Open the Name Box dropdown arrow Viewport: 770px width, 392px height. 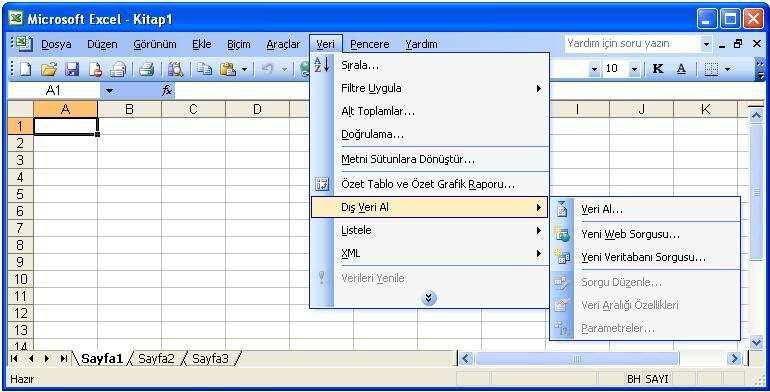coord(110,90)
